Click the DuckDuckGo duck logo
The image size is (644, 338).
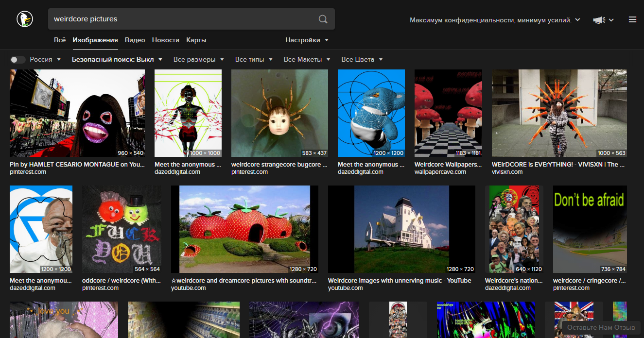point(25,19)
